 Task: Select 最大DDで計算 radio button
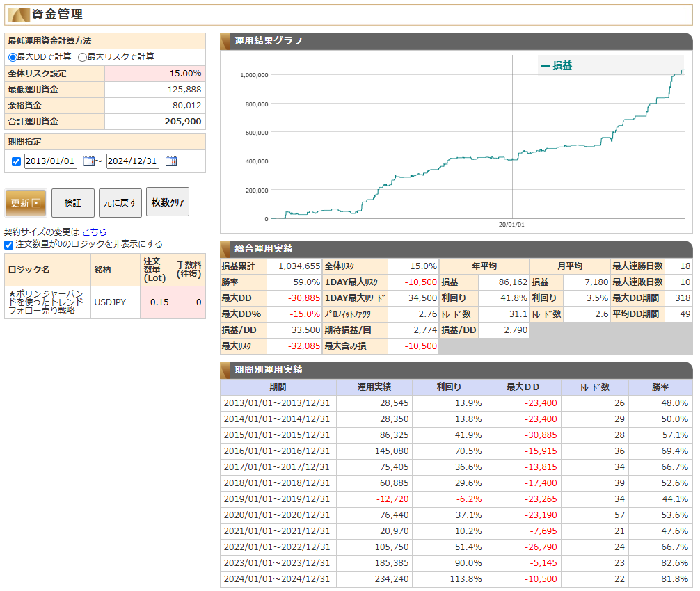13,57
